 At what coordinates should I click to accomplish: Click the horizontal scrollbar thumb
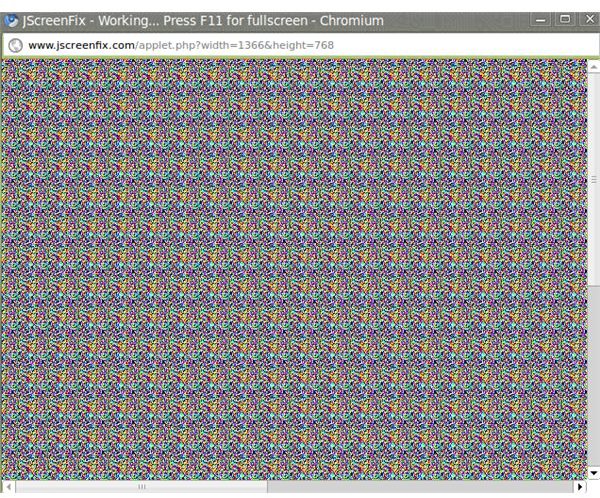pyautogui.click(x=141, y=487)
